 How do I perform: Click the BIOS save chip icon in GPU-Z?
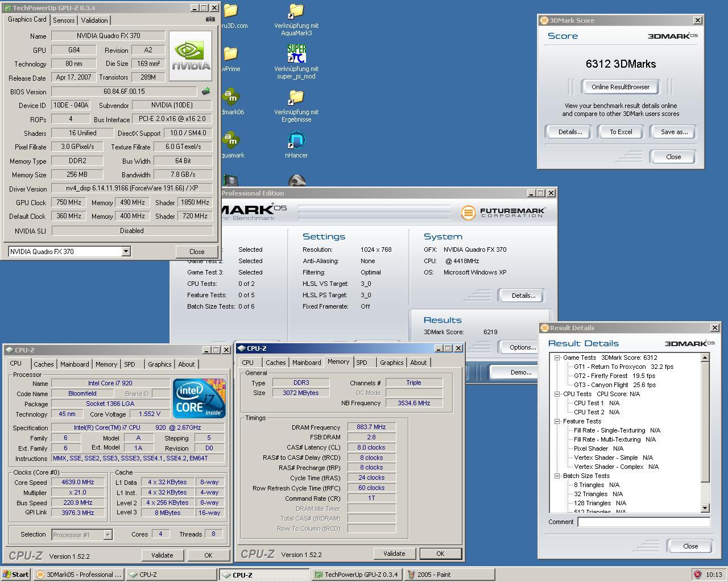pos(206,91)
